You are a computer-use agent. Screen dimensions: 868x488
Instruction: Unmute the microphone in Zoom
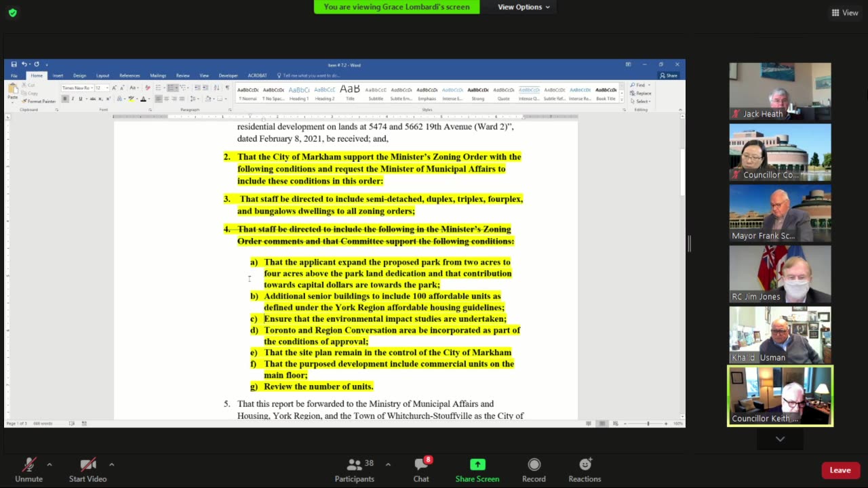coord(28,470)
